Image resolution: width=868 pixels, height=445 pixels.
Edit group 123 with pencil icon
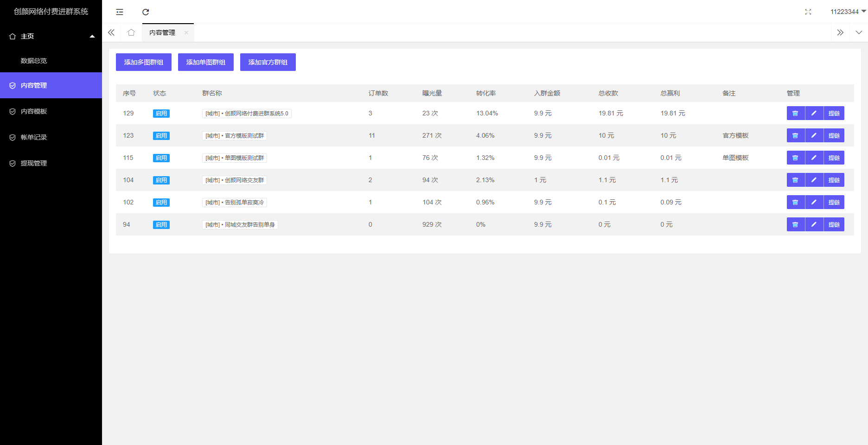(x=814, y=136)
